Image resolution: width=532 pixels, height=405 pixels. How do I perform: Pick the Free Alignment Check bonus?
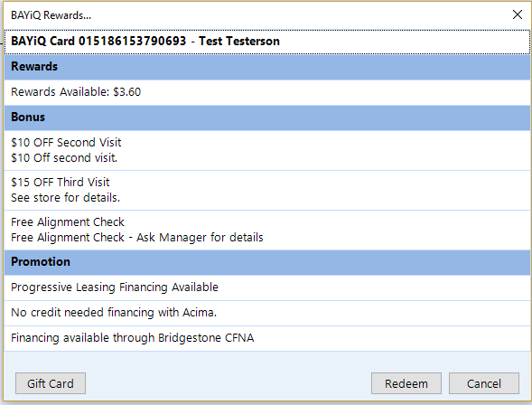point(267,230)
